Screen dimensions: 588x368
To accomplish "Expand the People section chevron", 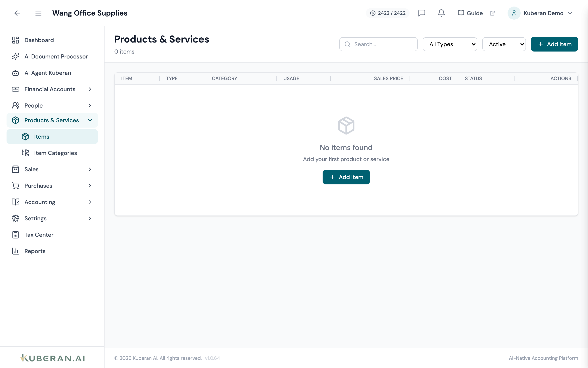I will pyautogui.click(x=90, y=105).
